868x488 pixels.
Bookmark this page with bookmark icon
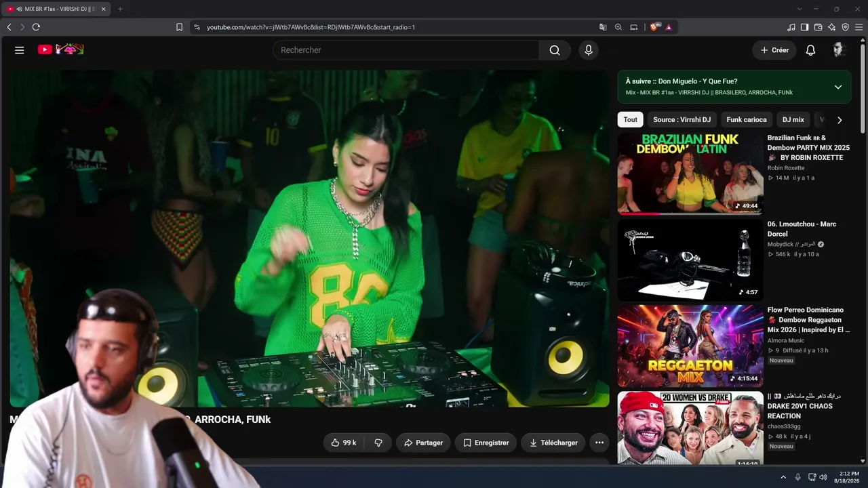(179, 27)
